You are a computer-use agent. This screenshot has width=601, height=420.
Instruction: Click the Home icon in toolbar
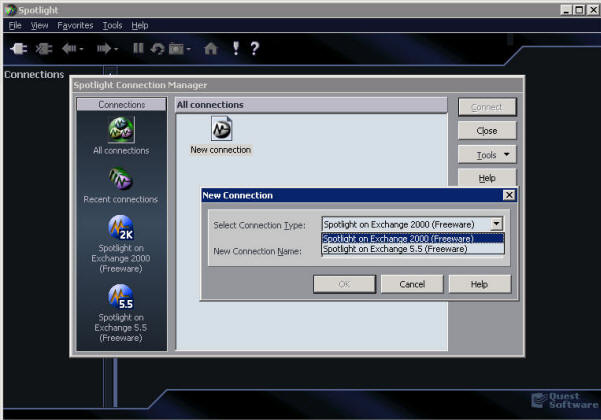211,49
